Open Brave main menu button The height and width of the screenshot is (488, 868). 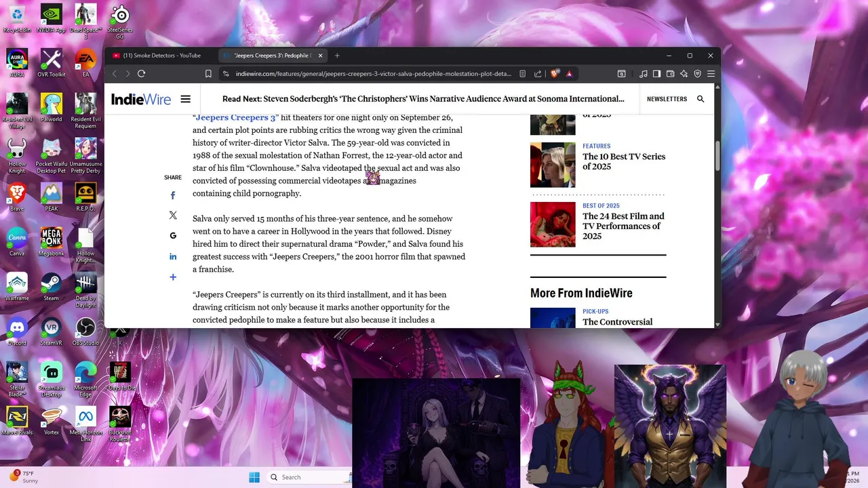pyautogui.click(x=711, y=74)
